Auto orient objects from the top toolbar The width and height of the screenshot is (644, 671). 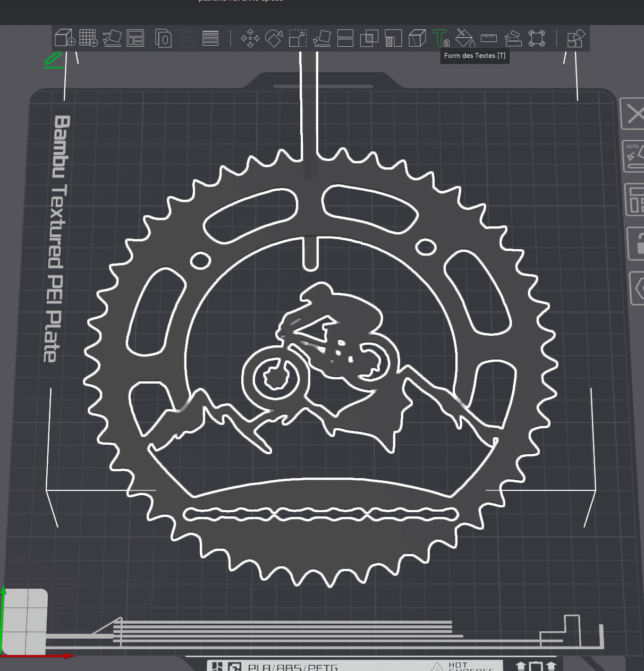(x=112, y=38)
